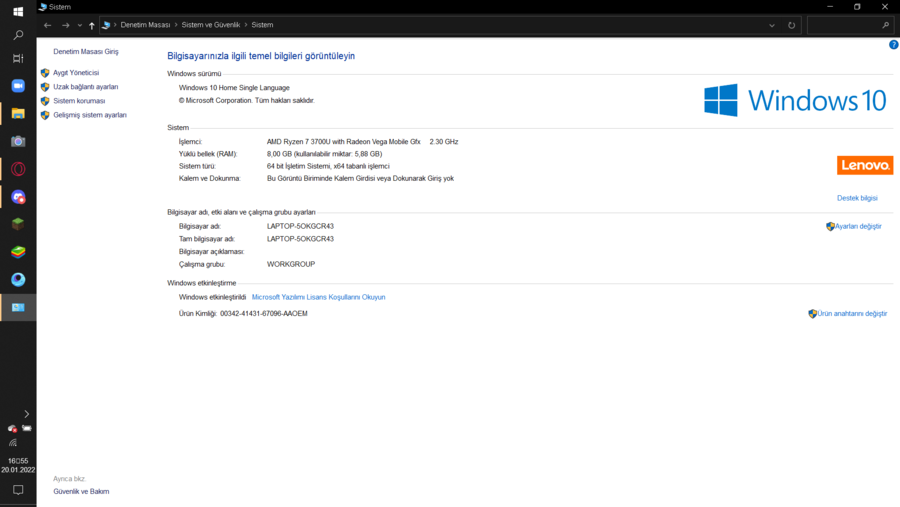Viewport: 900px width, 507px height.
Task: Click the Back navigation arrow
Action: click(48, 25)
